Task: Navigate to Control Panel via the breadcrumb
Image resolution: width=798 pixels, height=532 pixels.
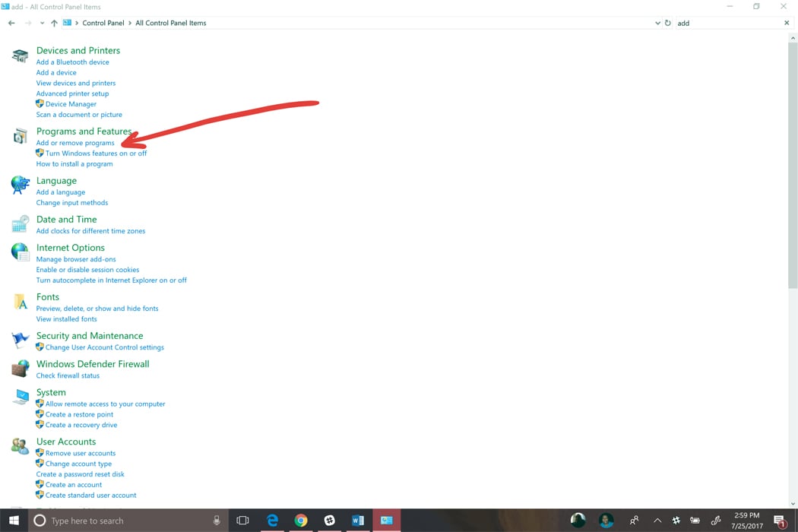Action: (x=103, y=23)
